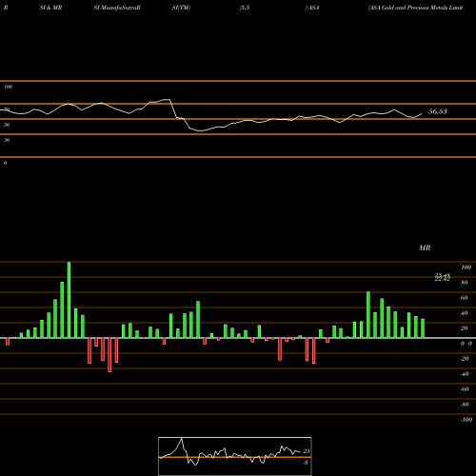Click the value 23 in mini chart
This screenshot has height=476, width=476.
tap(307, 451)
